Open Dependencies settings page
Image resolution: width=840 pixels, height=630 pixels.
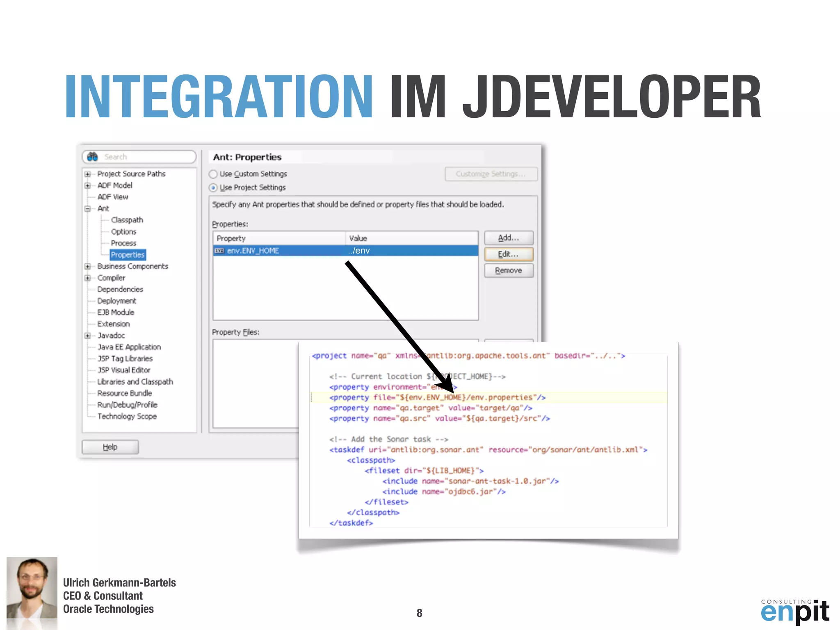pos(120,289)
